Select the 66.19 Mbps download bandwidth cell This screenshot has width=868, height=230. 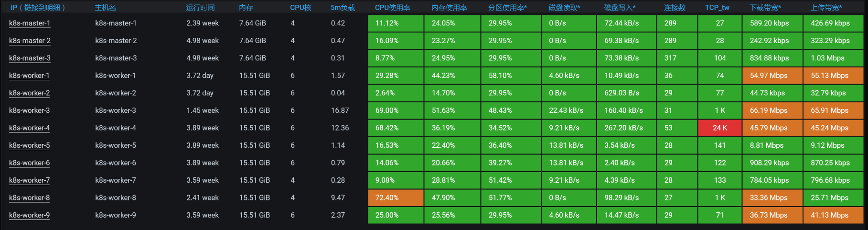772,110
